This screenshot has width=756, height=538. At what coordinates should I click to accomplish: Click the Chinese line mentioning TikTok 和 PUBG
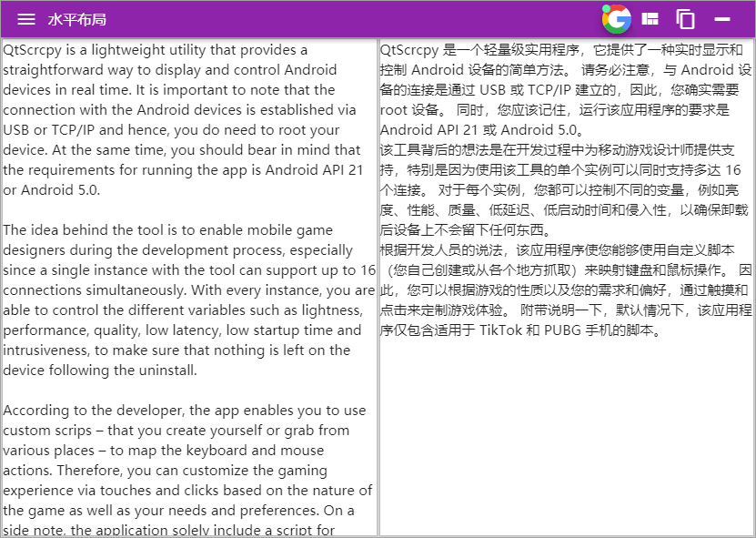(x=520, y=330)
